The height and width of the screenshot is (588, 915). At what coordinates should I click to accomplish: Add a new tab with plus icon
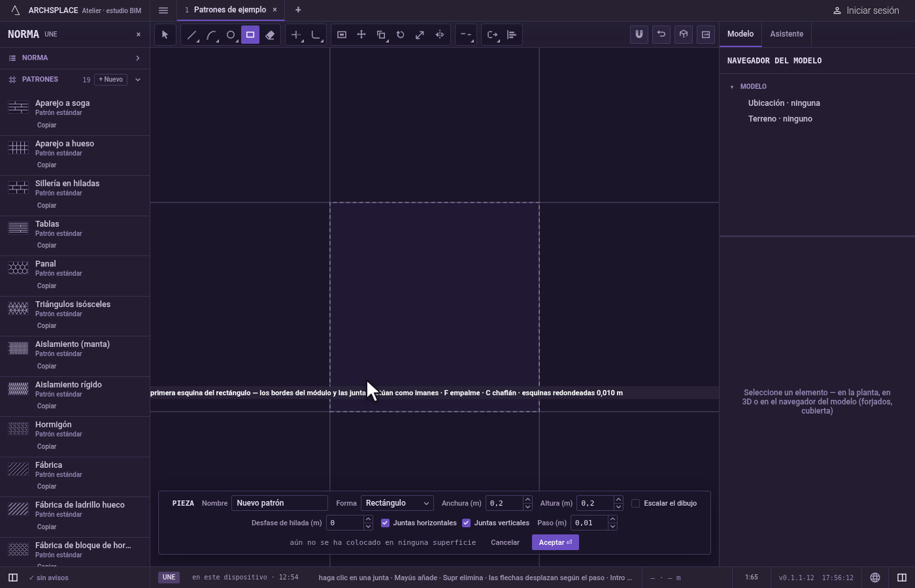pos(298,10)
